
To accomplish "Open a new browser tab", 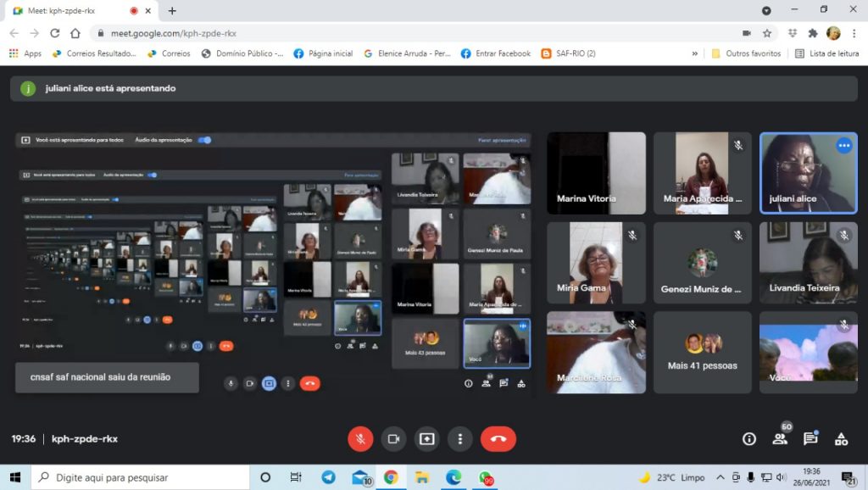I will coord(172,11).
